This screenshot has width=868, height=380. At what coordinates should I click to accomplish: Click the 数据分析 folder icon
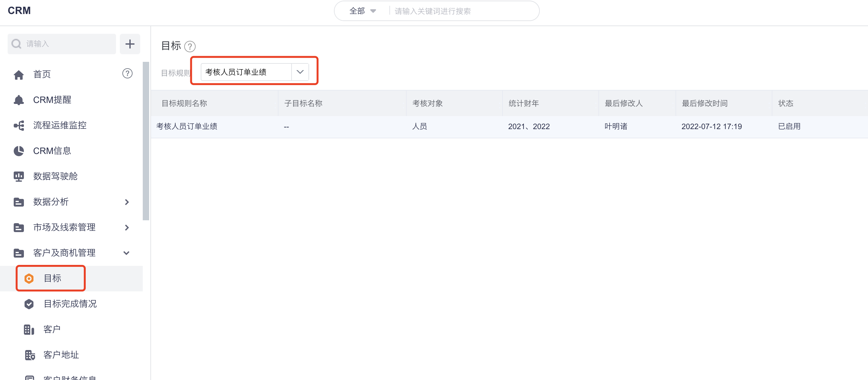pyautogui.click(x=19, y=202)
